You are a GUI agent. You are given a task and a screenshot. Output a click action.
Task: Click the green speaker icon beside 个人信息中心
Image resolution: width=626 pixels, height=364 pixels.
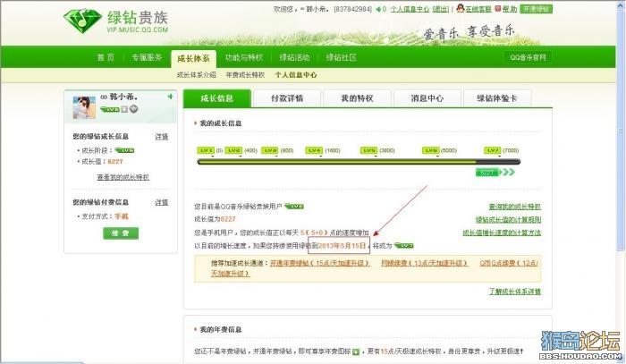tap(378, 9)
